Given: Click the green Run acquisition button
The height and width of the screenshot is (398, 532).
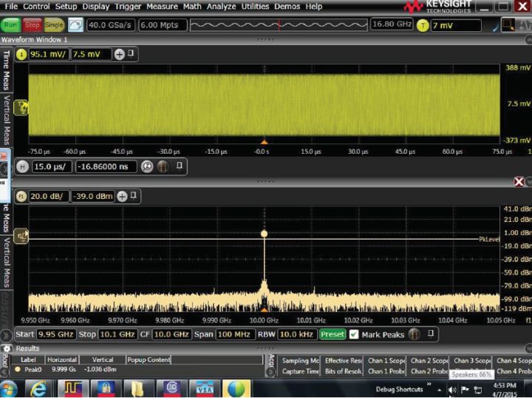Looking at the screenshot, I should tap(11, 25).
